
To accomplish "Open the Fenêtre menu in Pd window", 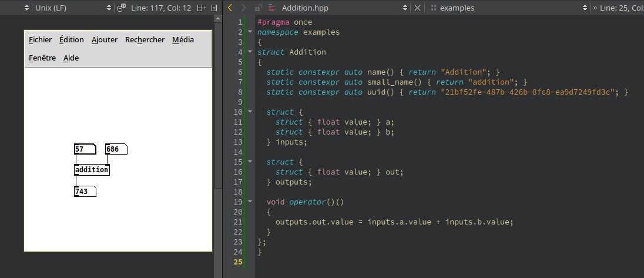I will tap(42, 58).
